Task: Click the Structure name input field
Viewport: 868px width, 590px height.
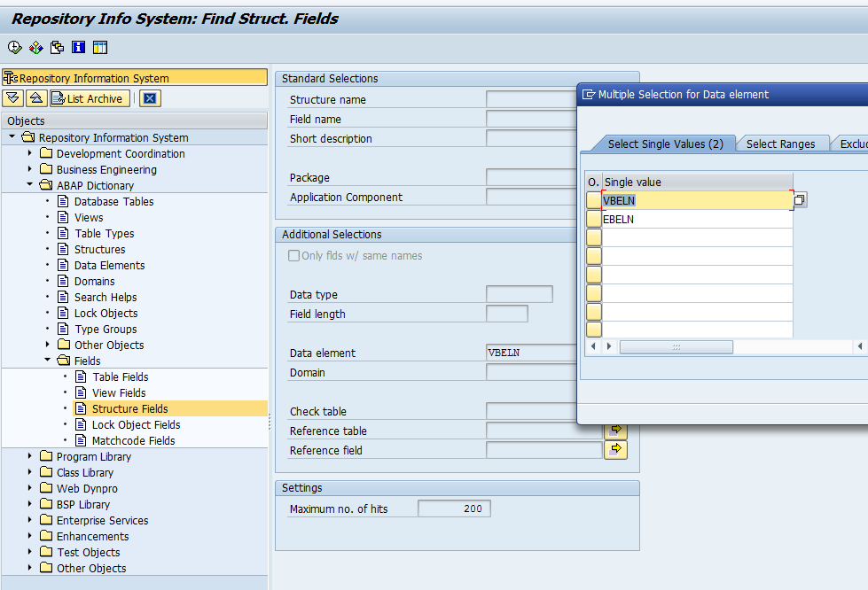Action: (531, 99)
